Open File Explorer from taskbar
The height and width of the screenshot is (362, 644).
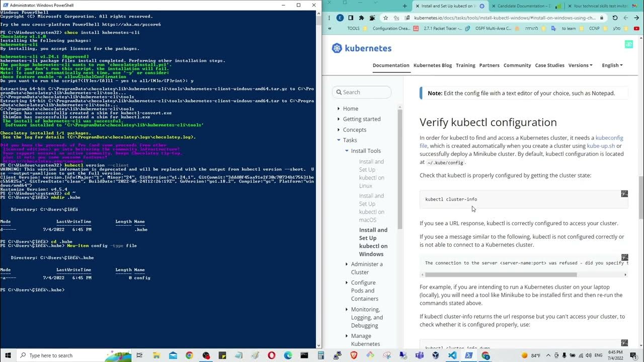click(x=156, y=355)
